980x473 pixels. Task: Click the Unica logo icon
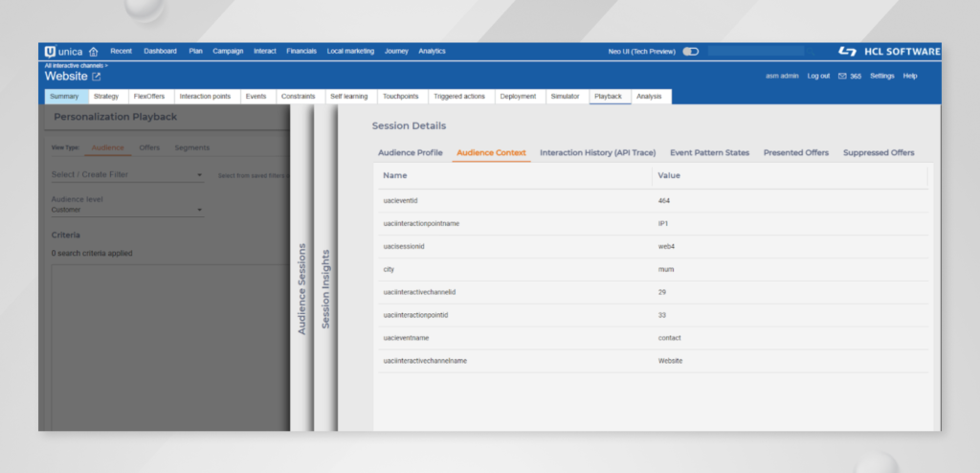pos(51,51)
